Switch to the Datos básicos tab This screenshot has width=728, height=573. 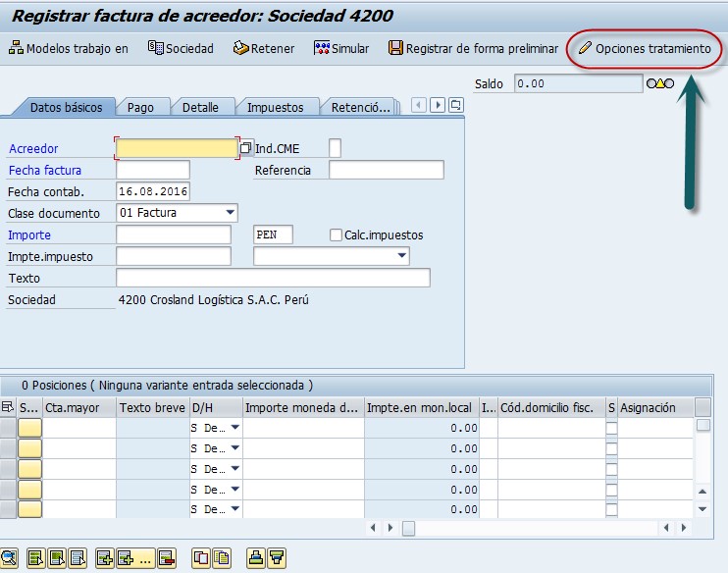point(66,107)
